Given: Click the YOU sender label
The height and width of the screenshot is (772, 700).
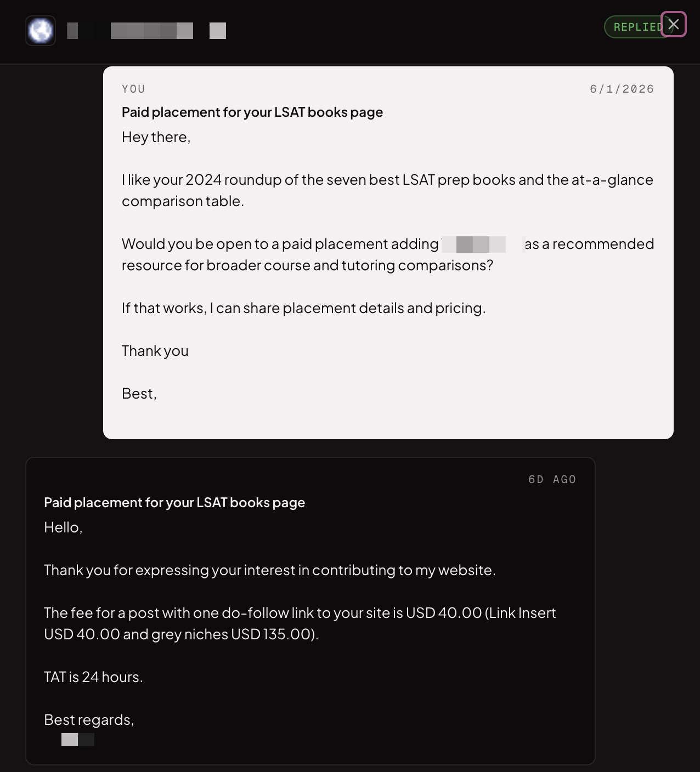Looking at the screenshot, I should click(133, 89).
